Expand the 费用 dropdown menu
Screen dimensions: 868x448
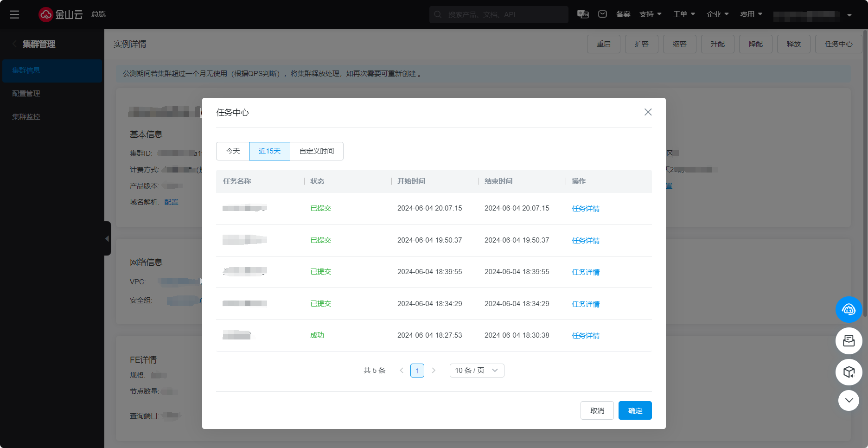(x=751, y=14)
